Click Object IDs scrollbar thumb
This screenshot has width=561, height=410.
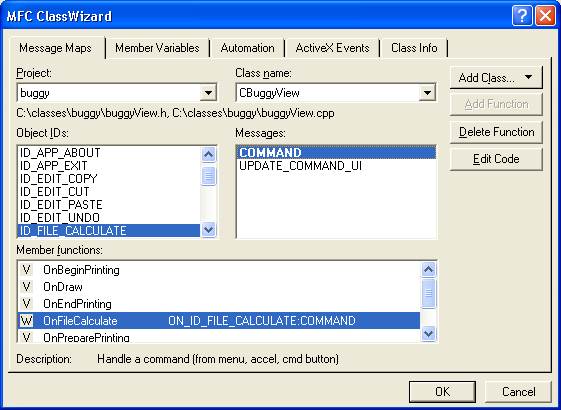(x=208, y=176)
